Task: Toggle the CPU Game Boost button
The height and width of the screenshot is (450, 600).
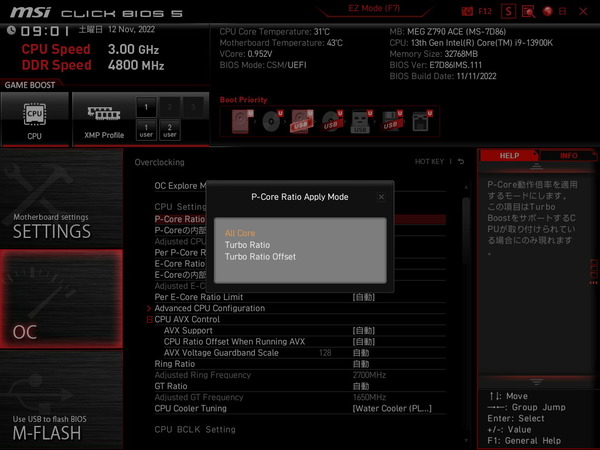Action: (34, 119)
